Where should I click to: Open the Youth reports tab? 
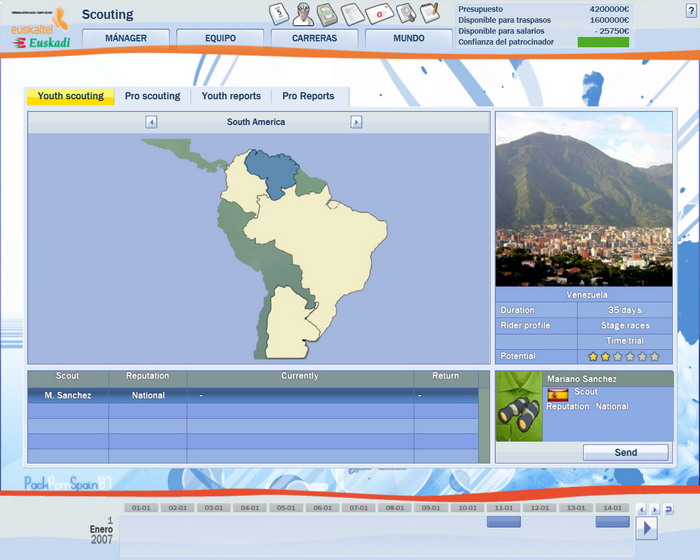pos(231,96)
